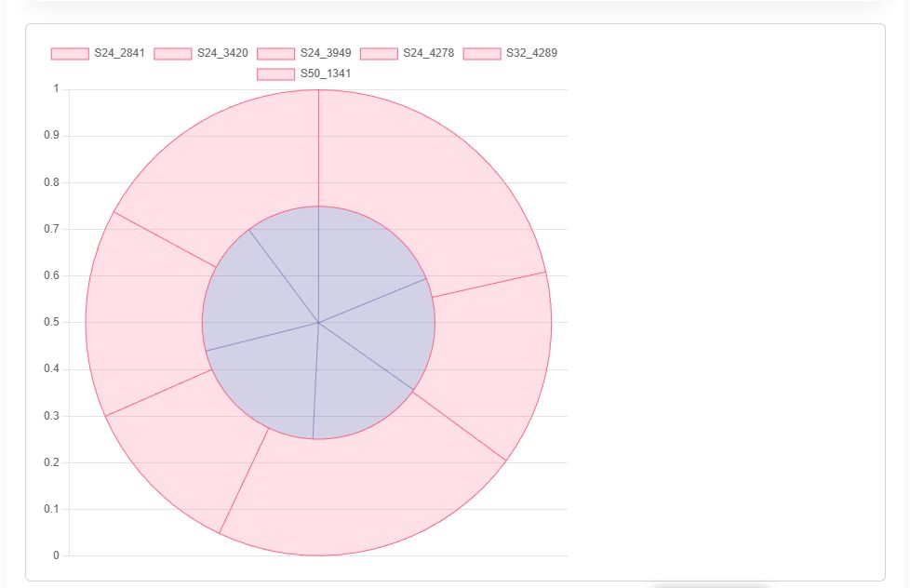Click the y-axis label 0.3
This screenshot has width=910, height=588.
pos(52,416)
